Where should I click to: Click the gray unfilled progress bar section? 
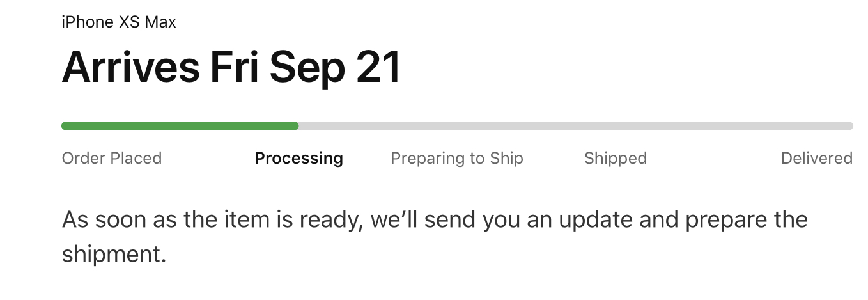575,126
